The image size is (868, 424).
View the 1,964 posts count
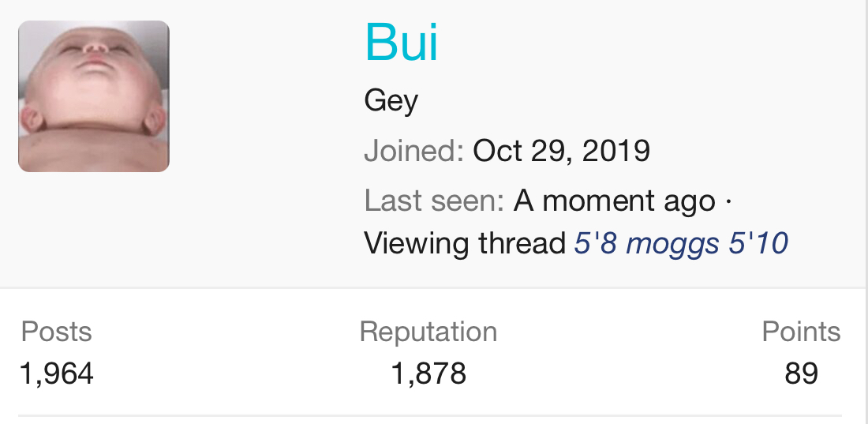tap(56, 373)
